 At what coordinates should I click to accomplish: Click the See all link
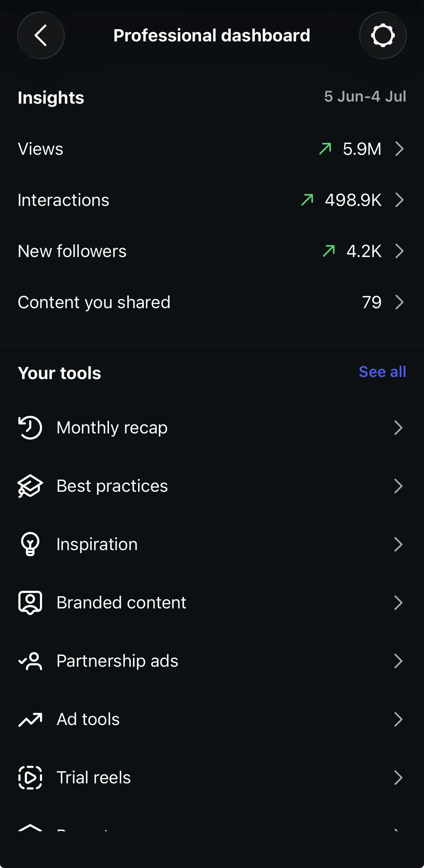[382, 372]
